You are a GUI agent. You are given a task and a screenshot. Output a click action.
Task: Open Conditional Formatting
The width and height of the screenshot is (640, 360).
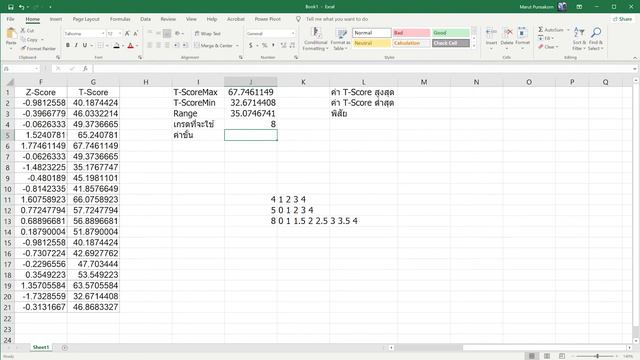click(x=315, y=39)
